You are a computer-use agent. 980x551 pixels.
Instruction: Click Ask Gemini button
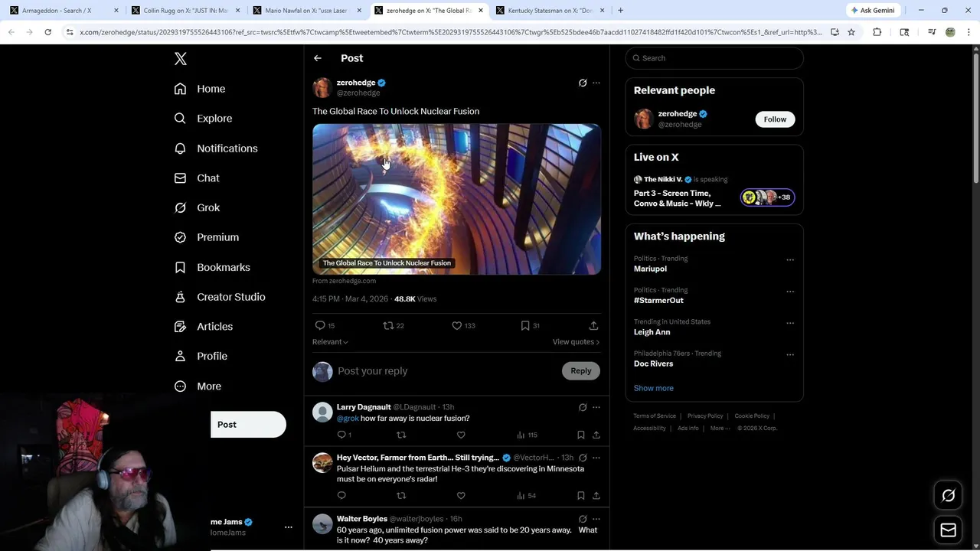pos(873,11)
